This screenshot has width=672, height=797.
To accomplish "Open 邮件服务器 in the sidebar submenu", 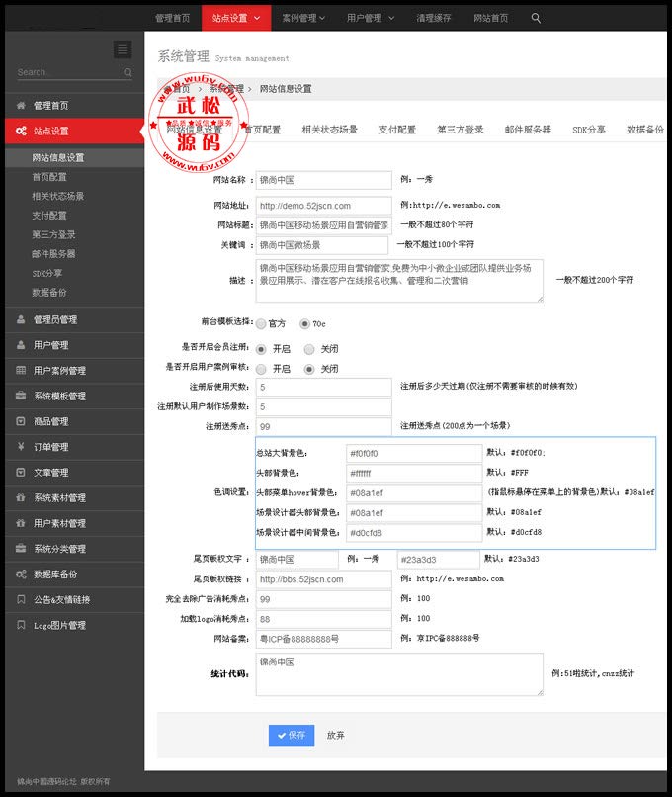I will coord(53,254).
